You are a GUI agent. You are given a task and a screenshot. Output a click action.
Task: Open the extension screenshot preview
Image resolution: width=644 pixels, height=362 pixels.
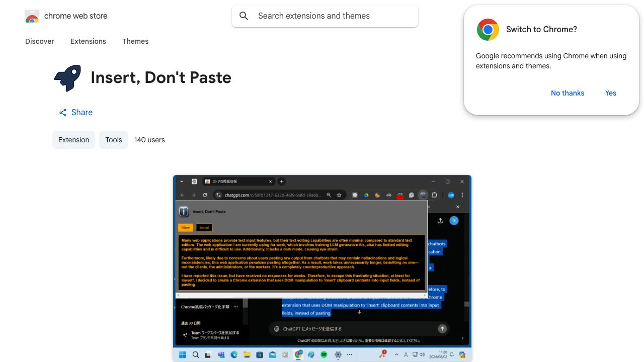[322, 268]
